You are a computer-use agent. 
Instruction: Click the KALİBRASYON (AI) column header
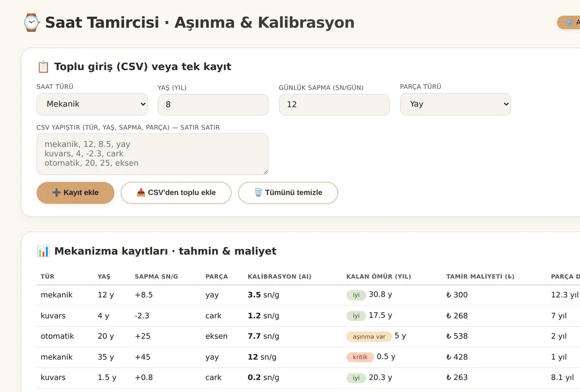point(279,276)
